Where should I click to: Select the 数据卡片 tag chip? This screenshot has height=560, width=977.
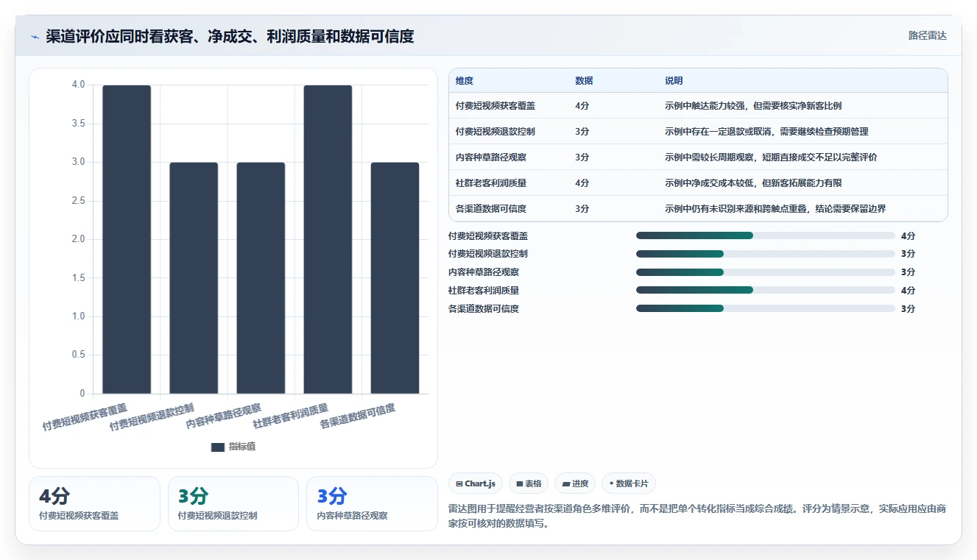coord(628,483)
